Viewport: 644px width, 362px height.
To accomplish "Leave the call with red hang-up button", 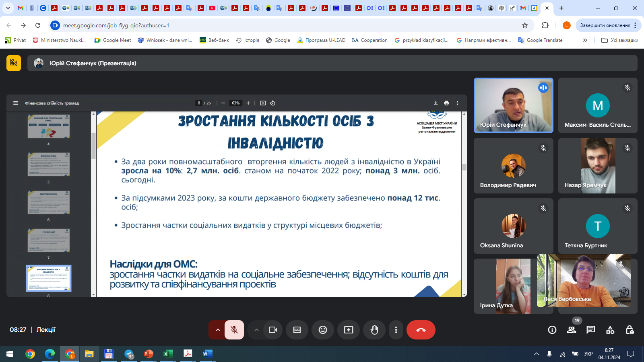I will 421,330.
